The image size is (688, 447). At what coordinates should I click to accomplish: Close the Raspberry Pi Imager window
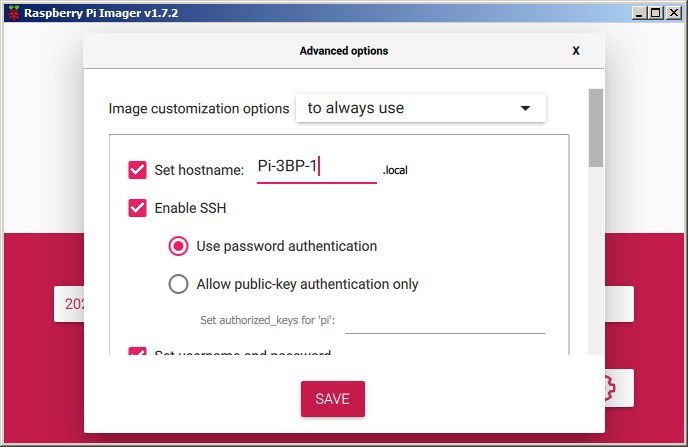[x=673, y=13]
